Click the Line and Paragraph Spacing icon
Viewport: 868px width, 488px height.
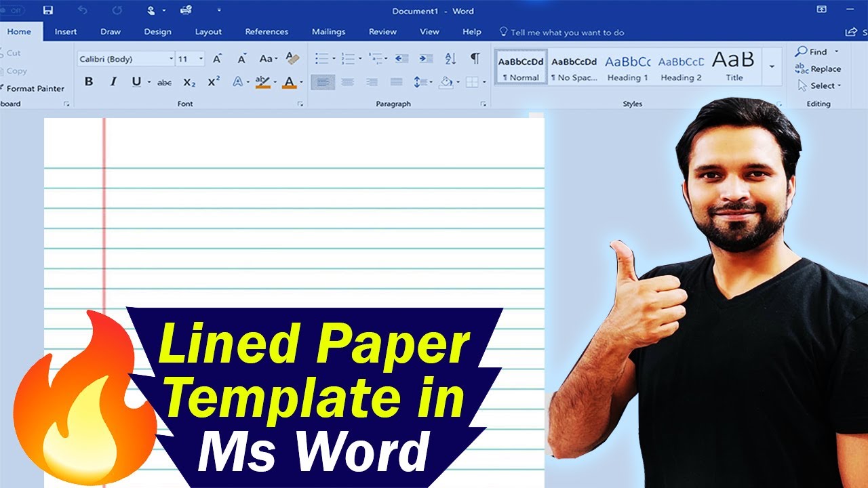click(420, 82)
